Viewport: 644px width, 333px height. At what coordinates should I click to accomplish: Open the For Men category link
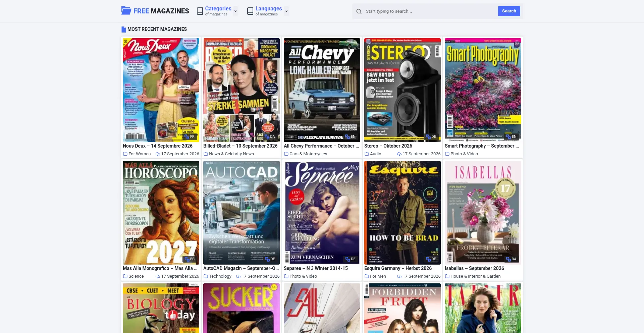point(378,276)
